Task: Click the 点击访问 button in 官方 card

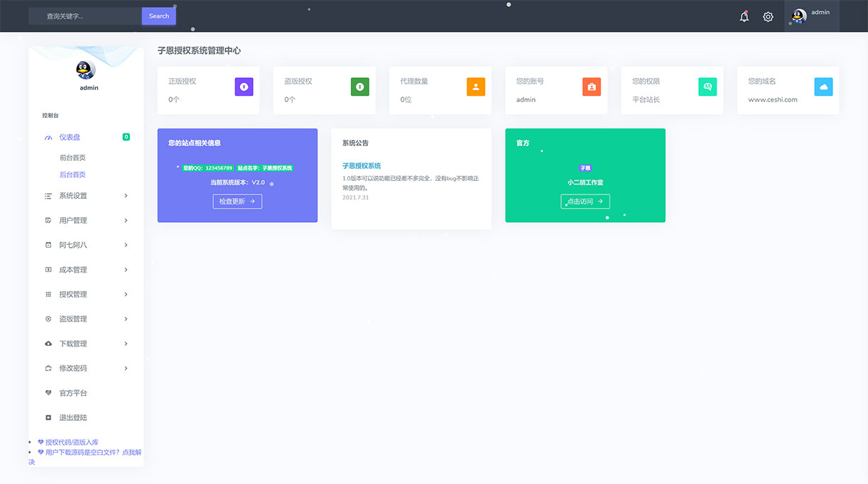Action: [585, 202]
